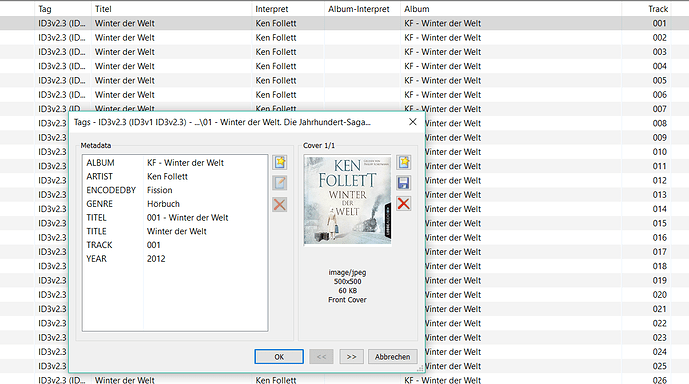Screen dimensions: 689x384
Task: Click album cell of track 001 row
Action: click(x=511, y=23)
